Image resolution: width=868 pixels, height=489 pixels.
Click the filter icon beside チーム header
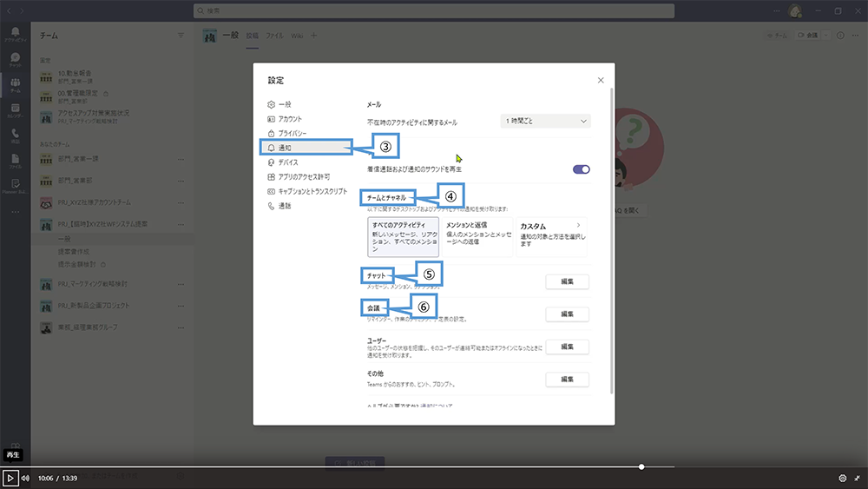(181, 36)
